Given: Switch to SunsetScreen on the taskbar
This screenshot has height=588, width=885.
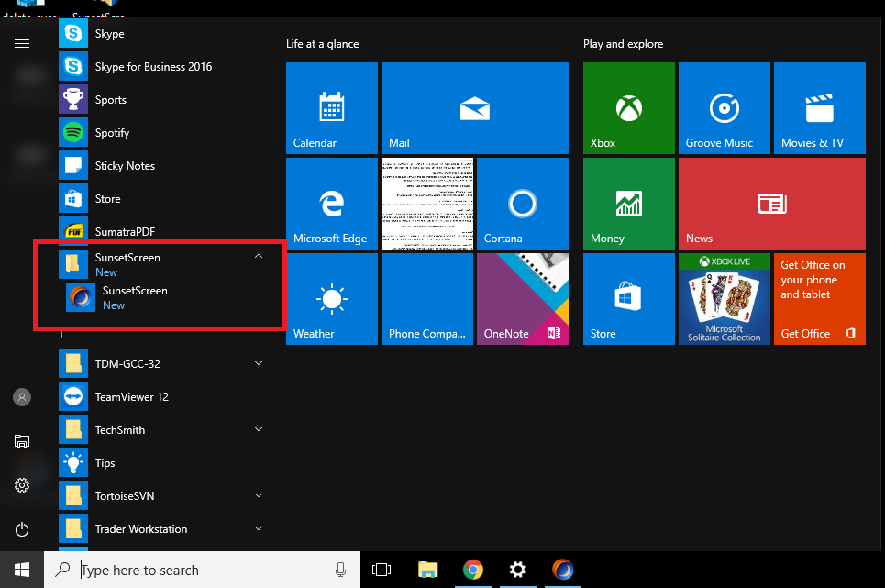Looking at the screenshot, I should (563, 570).
